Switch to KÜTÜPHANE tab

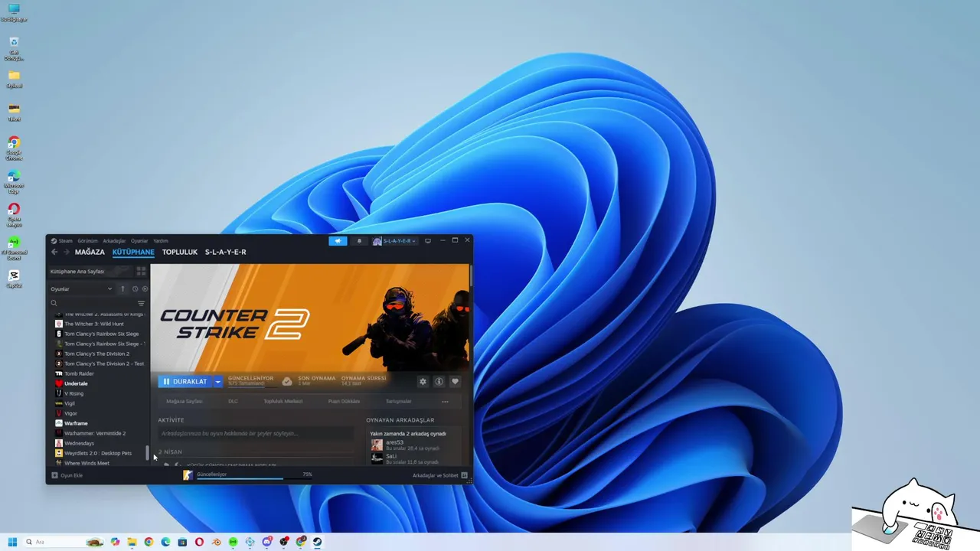coord(133,252)
